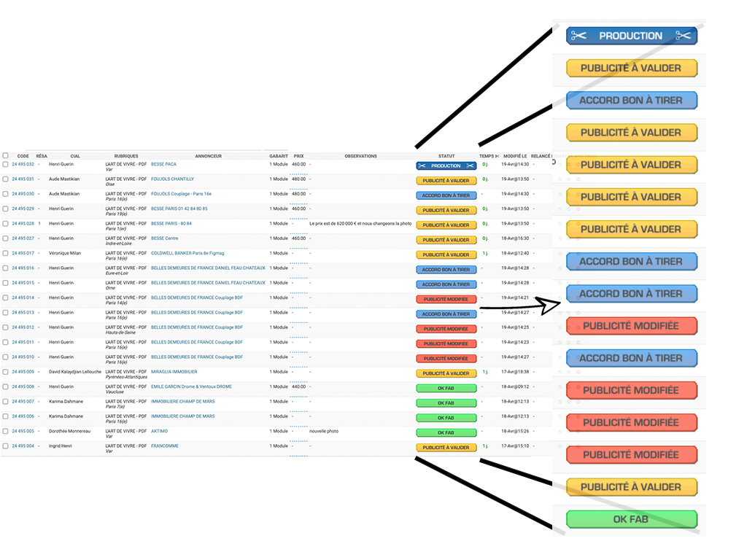Open the MIRAGLIA IMMOBILIER advertiser link
747x560 pixels.
pyautogui.click(x=174, y=372)
